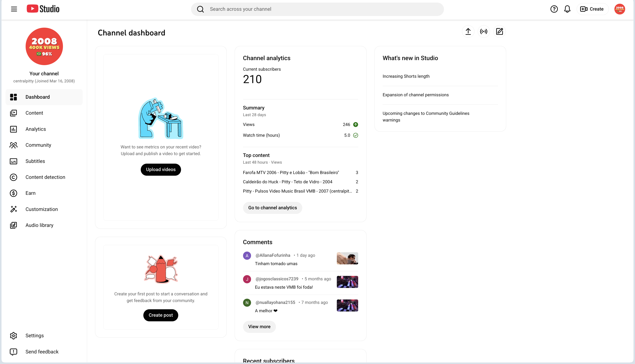Open video thumbnail beside AllanaFofurinha comment
This screenshot has width=635, height=364.
point(347,258)
